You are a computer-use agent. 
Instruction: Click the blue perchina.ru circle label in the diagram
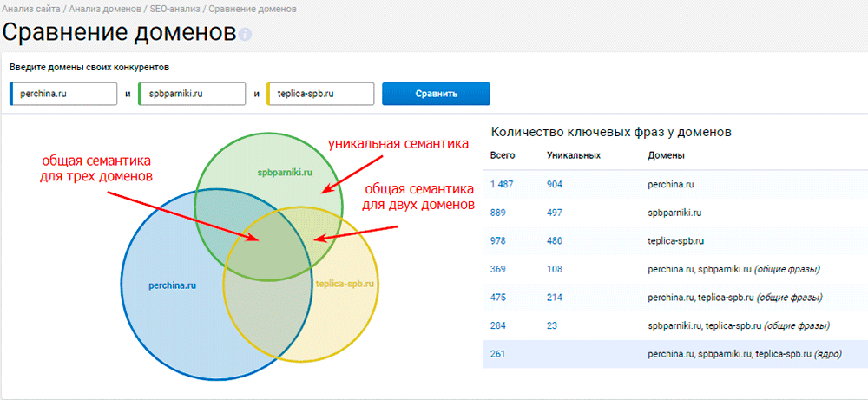click(170, 285)
